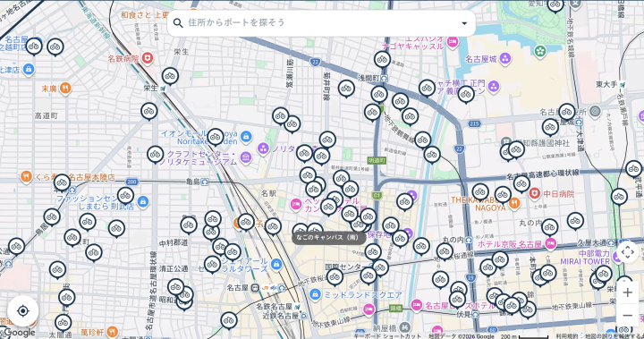The width and height of the screenshot is (644, 339).
Task: Open the map camera pan controls
Action: point(627,252)
